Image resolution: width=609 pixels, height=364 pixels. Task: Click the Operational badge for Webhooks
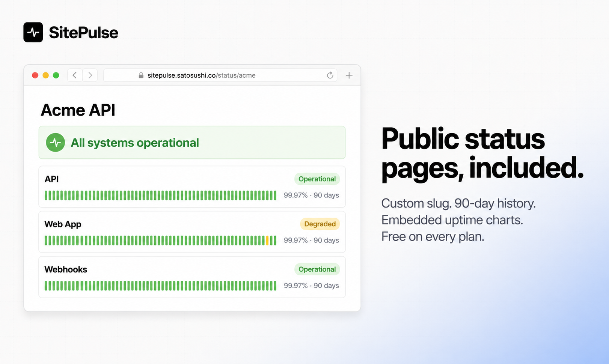(x=317, y=269)
